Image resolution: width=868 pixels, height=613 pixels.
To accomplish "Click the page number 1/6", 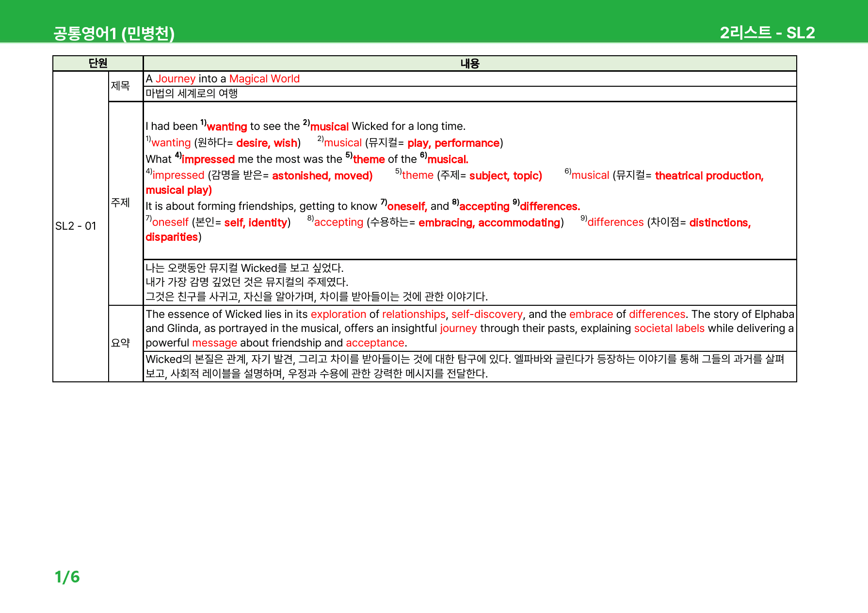I will click(x=67, y=577).
